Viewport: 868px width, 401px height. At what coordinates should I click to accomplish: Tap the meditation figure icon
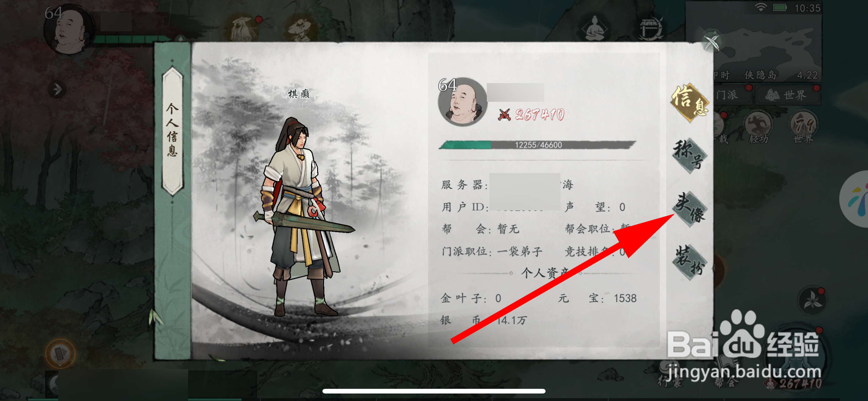click(x=594, y=29)
